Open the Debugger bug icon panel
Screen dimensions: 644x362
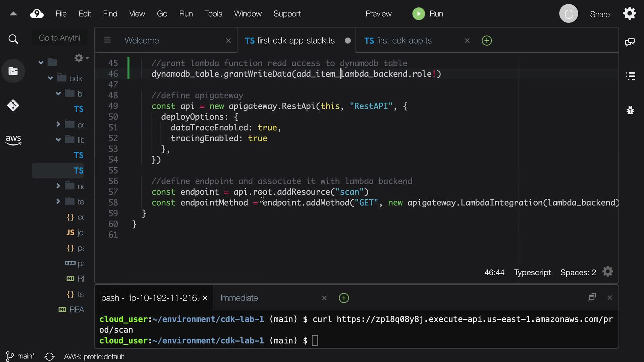[x=630, y=110]
